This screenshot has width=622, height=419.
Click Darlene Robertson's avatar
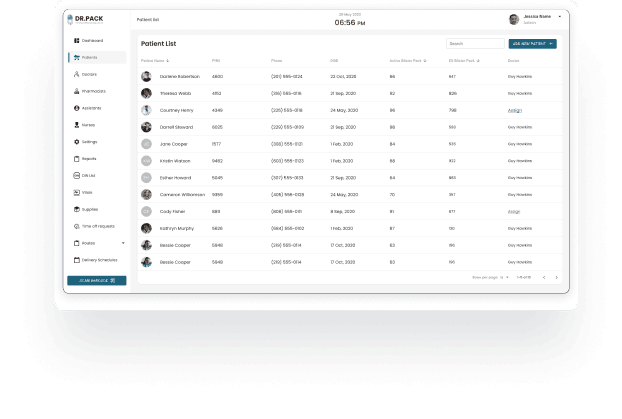(146, 76)
